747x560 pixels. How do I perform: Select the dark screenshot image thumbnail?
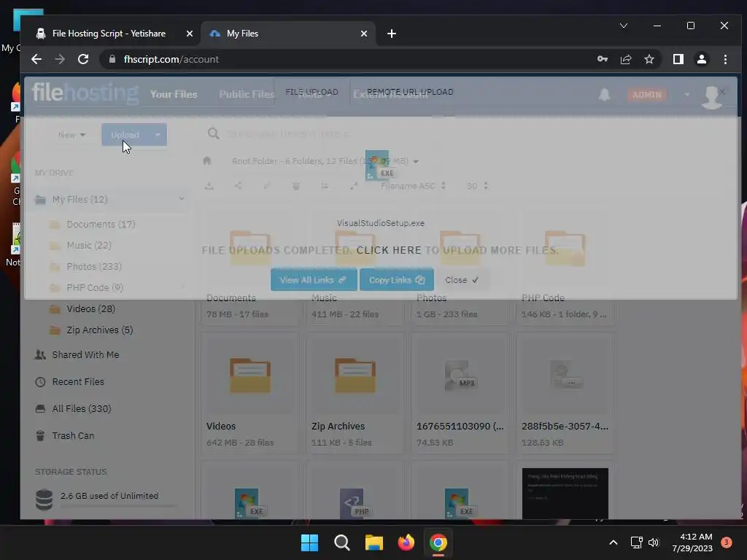tap(565, 494)
